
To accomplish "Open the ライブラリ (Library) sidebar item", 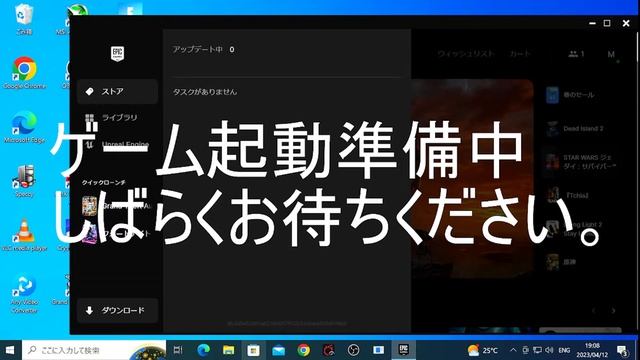I will click(x=118, y=118).
